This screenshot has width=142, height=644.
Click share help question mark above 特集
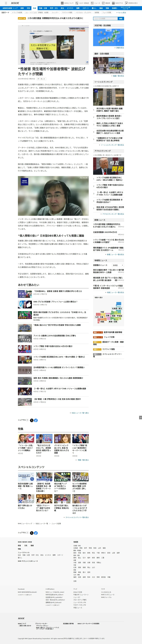[27, 420]
